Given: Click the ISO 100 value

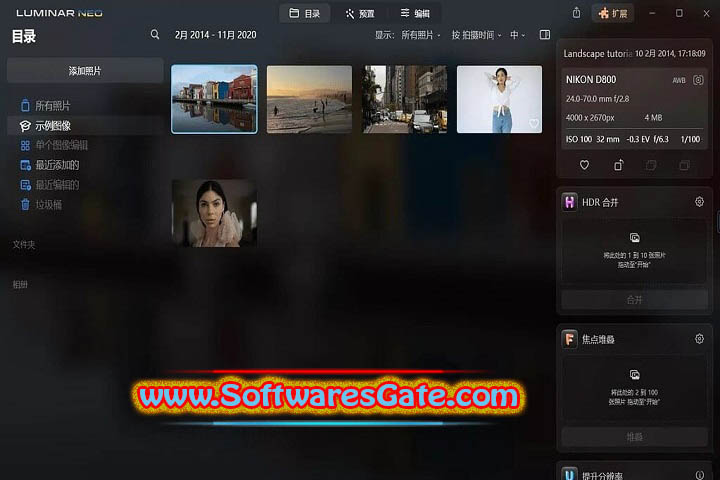Looking at the screenshot, I should 579,139.
